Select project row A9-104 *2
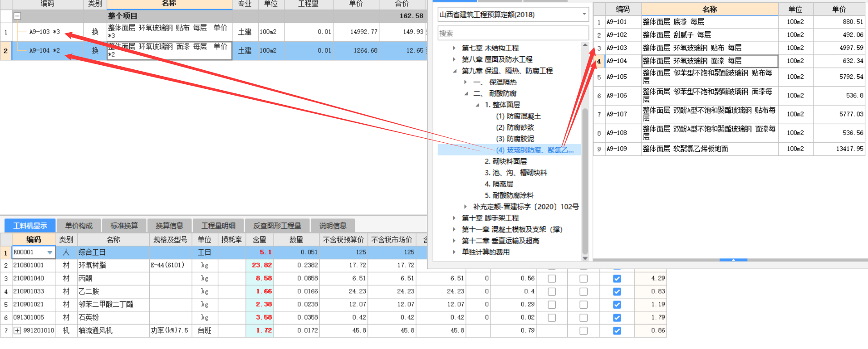This screenshot has height=349, width=868. (213, 51)
